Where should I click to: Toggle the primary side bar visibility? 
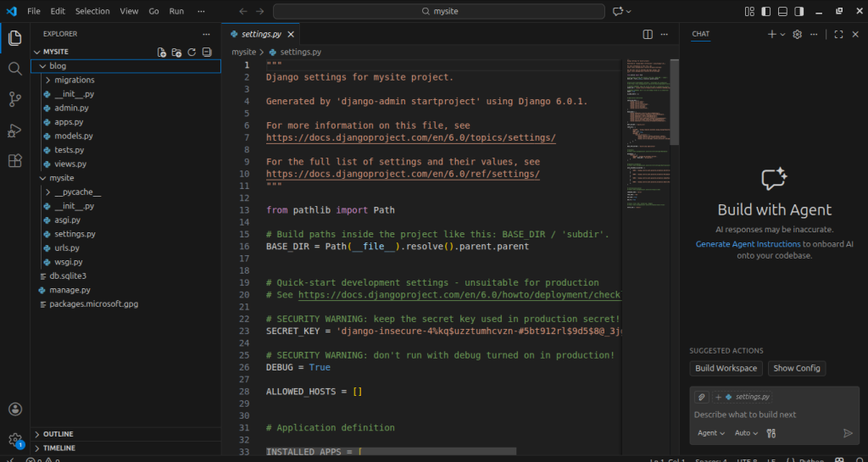765,11
